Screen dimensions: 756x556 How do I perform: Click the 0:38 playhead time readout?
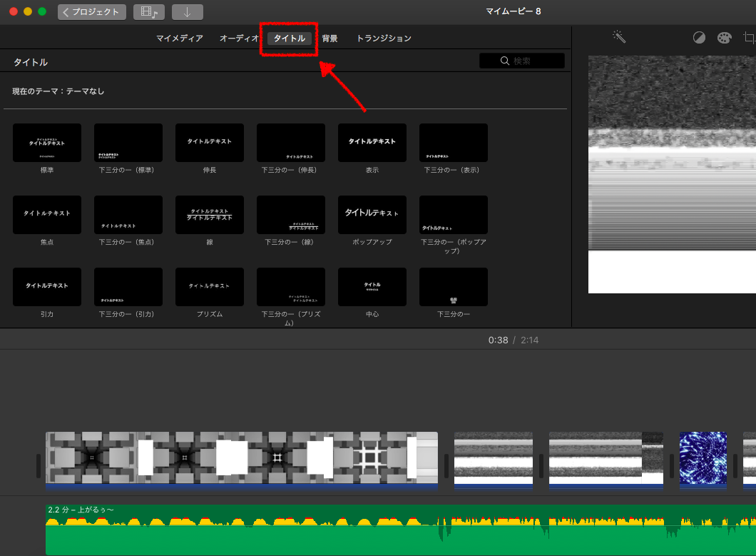tap(498, 340)
